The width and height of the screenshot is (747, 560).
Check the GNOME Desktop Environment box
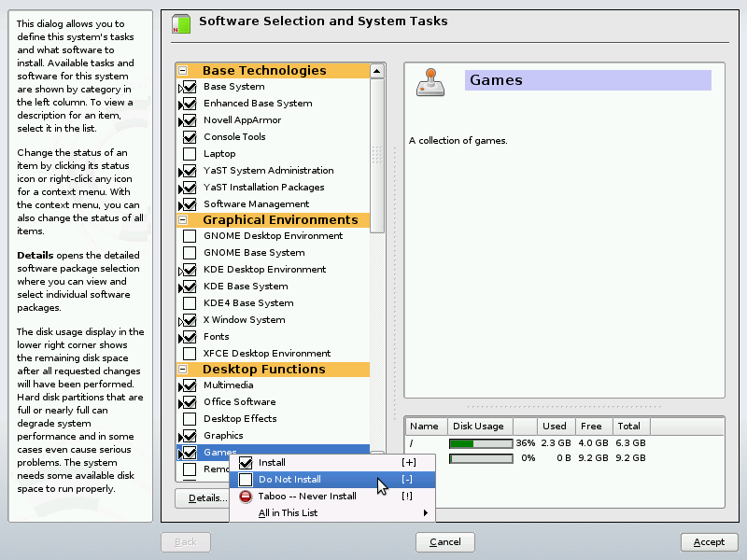(x=190, y=236)
